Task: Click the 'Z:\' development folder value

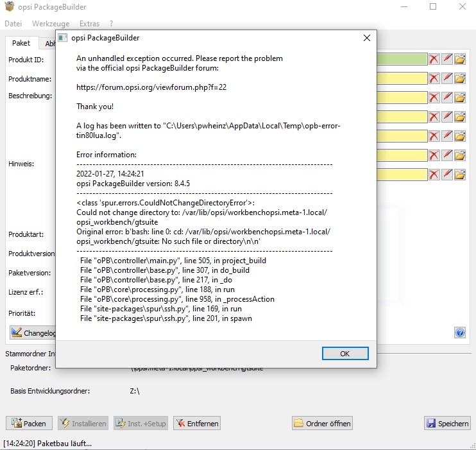Action: [135, 391]
